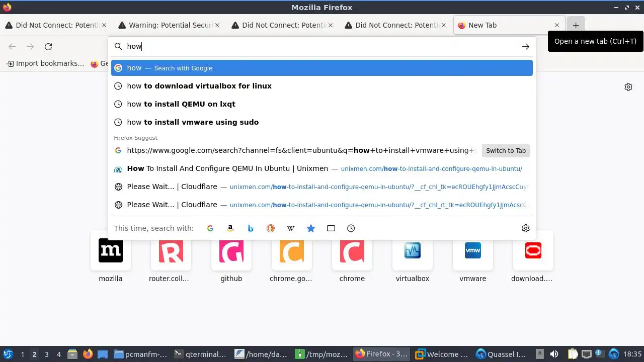Click the volume speaker icon in tray
The height and width of the screenshot is (362, 644).
coord(554,354)
